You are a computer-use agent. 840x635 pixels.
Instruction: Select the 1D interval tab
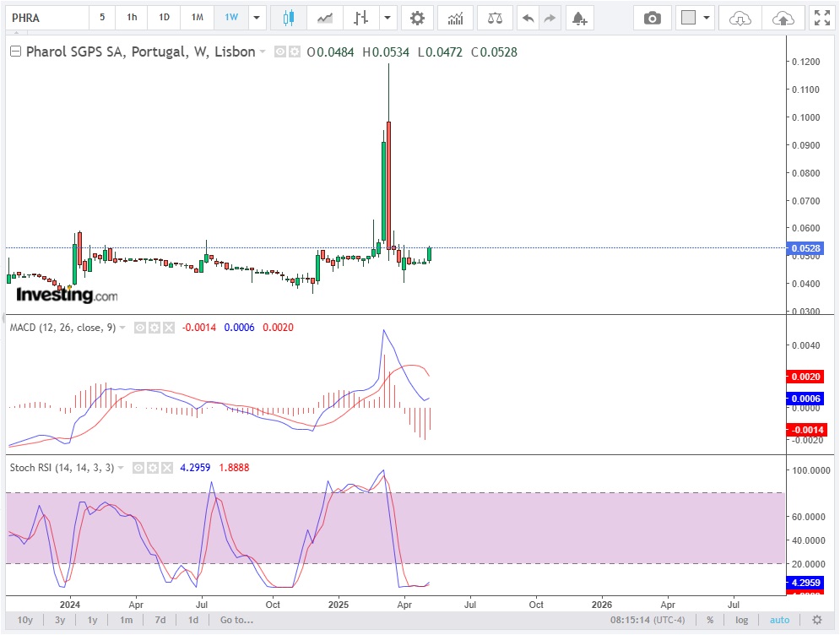(164, 18)
